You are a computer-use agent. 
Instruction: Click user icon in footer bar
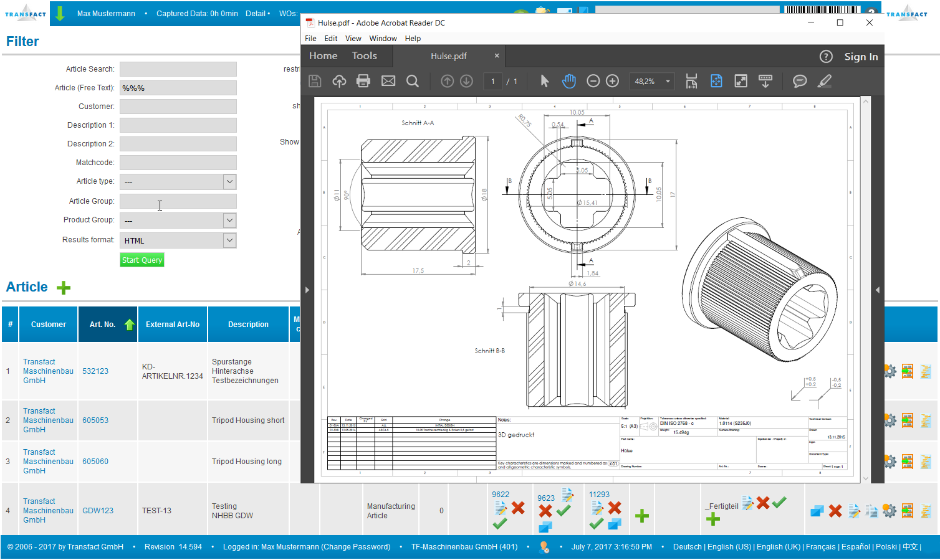pos(544,547)
